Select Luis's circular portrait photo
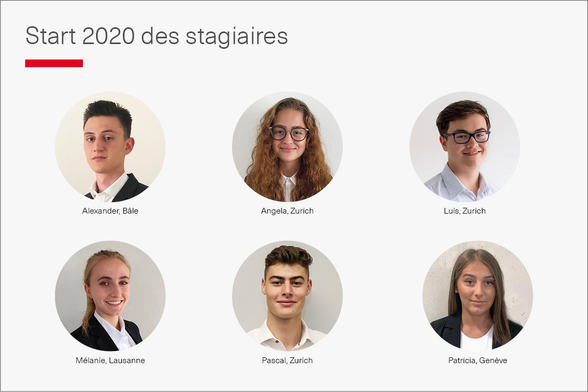The height and width of the screenshot is (392, 588). point(465,147)
